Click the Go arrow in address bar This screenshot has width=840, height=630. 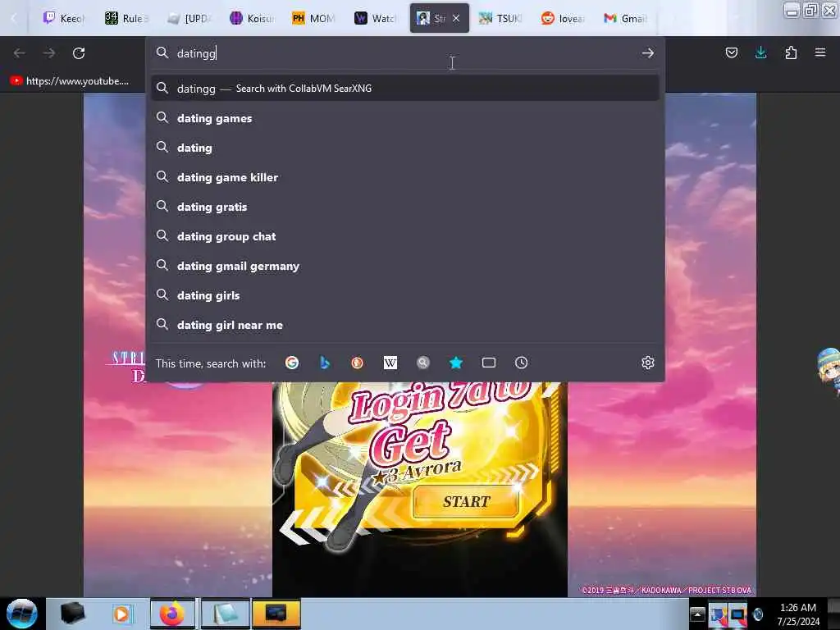(x=648, y=53)
